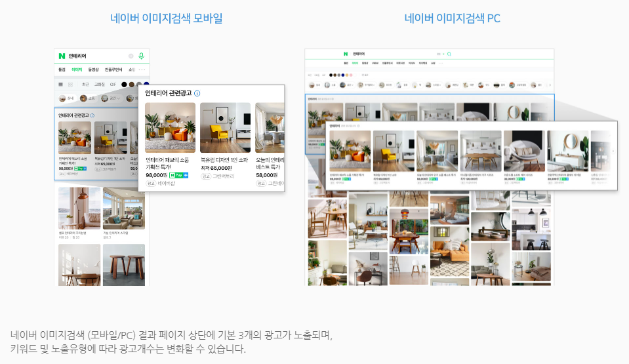Select the grid view layout icon in mobile filter bar
This screenshot has height=364, width=629.
[70, 85]
